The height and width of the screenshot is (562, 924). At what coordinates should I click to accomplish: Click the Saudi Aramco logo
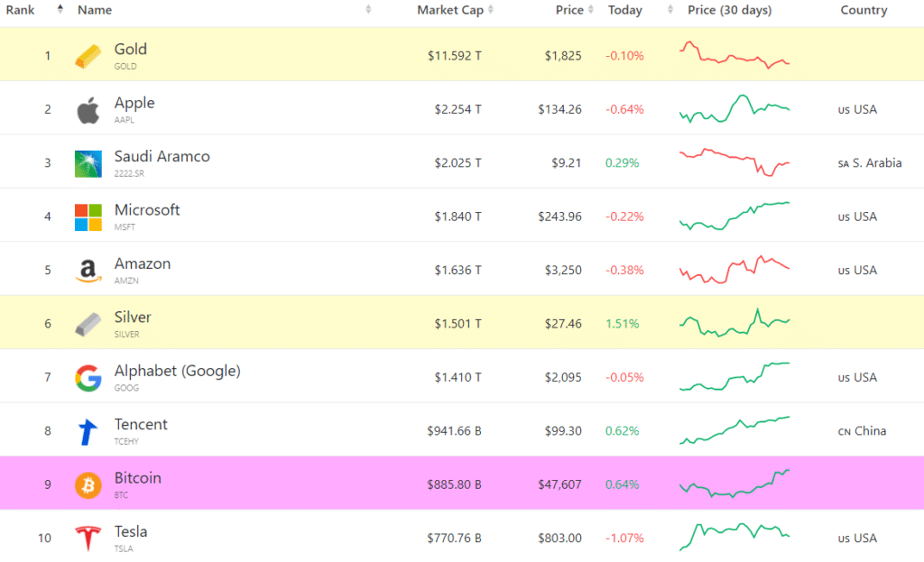coord(88,163)
